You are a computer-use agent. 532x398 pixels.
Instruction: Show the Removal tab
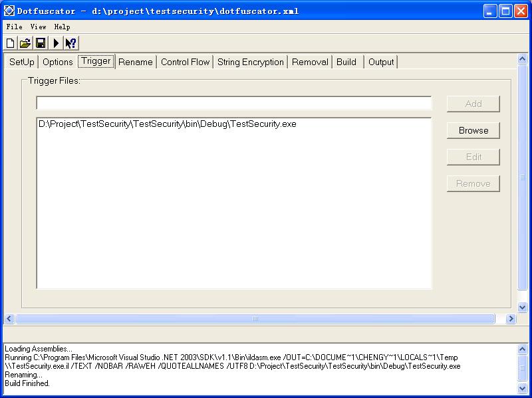tap(310, 62)
